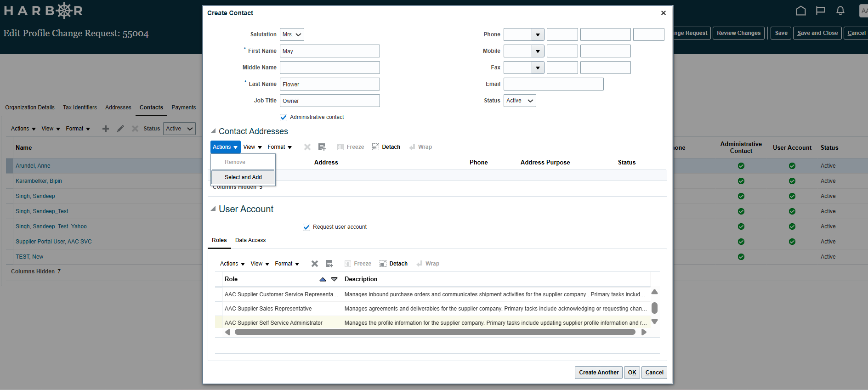Click the roles table horizontal scrollbar thumb
Screen dimensions: 868x390
(435, 332)
